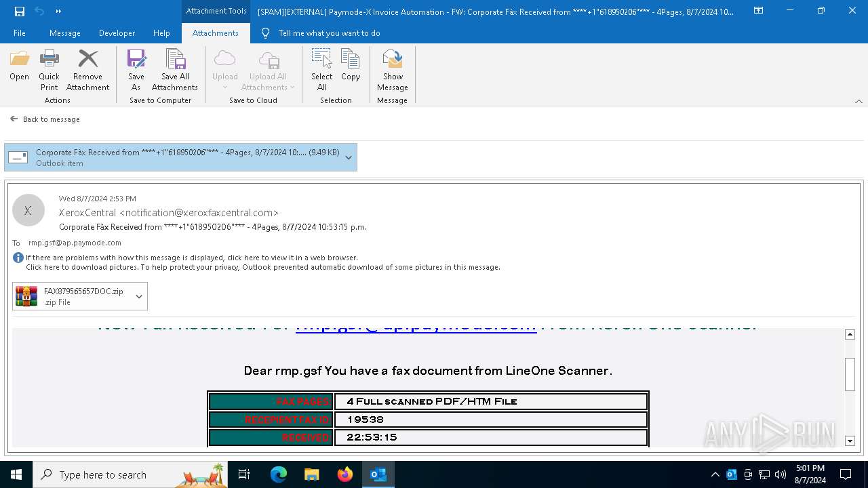Save icon in title bar
Viewport: 868px width, 488px height.
[20, 11]
